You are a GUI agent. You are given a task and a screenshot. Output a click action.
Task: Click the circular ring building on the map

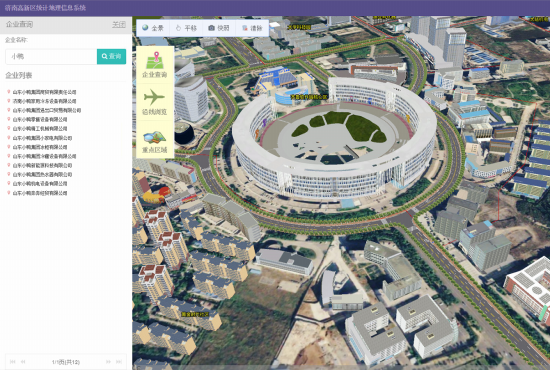click(334, 141)
